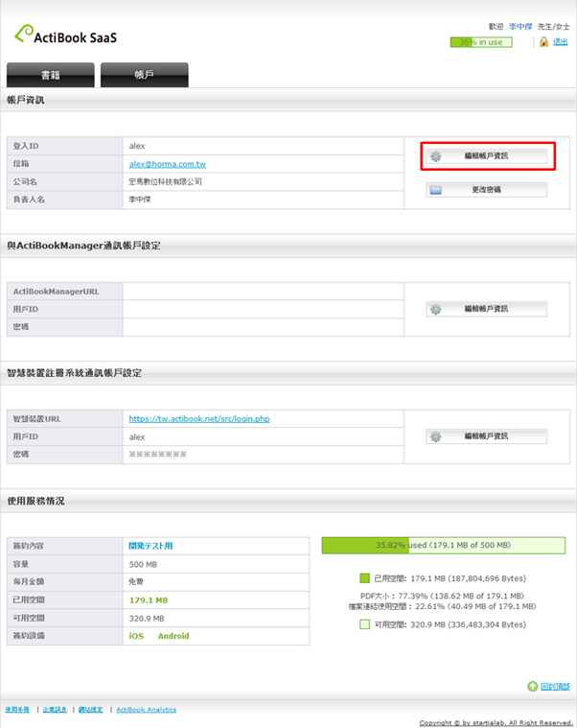Image resolution: width=577 pixels, height=728 pixels.
Task: Open the tw.actibook.net login.php link
Action: (199, 419)
